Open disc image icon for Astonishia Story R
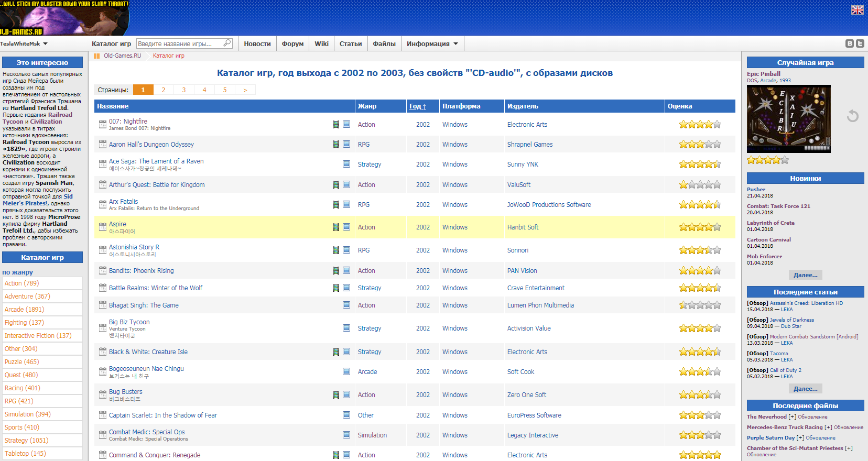 [346, 250]
